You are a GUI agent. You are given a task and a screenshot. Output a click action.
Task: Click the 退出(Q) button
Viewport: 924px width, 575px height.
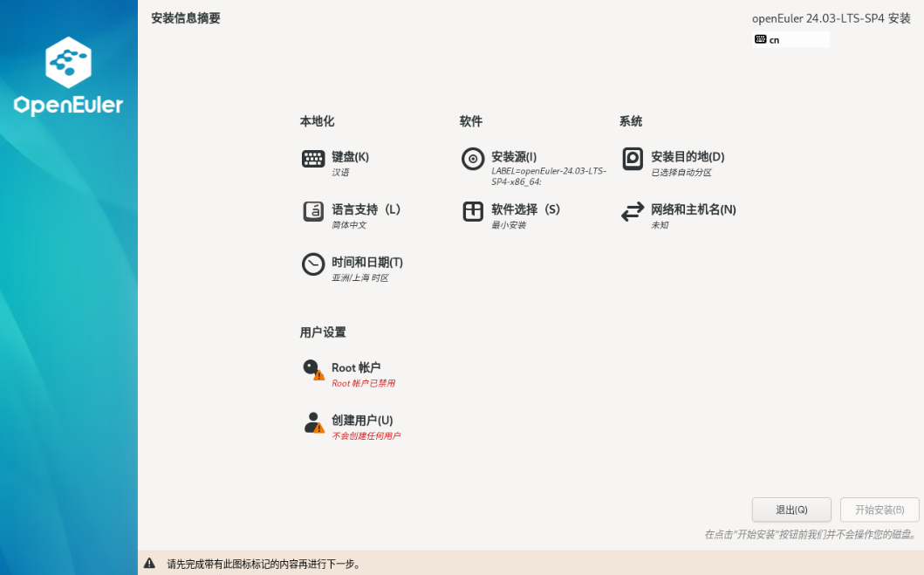pyautogui.click(x=791, y=510)
